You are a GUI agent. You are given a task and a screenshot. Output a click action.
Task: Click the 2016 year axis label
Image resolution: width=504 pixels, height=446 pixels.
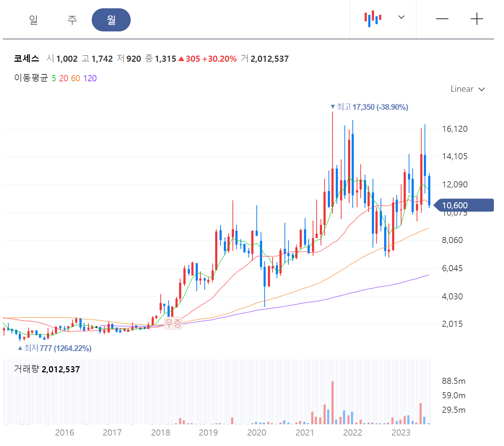click(x=65, y=433)
